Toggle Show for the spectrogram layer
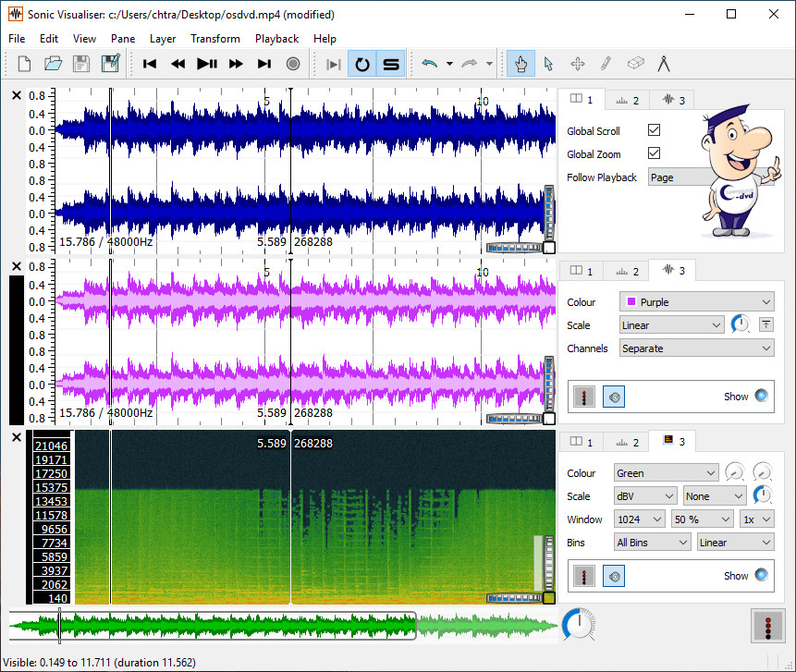 pyautogui.click(x=761, y=575)
